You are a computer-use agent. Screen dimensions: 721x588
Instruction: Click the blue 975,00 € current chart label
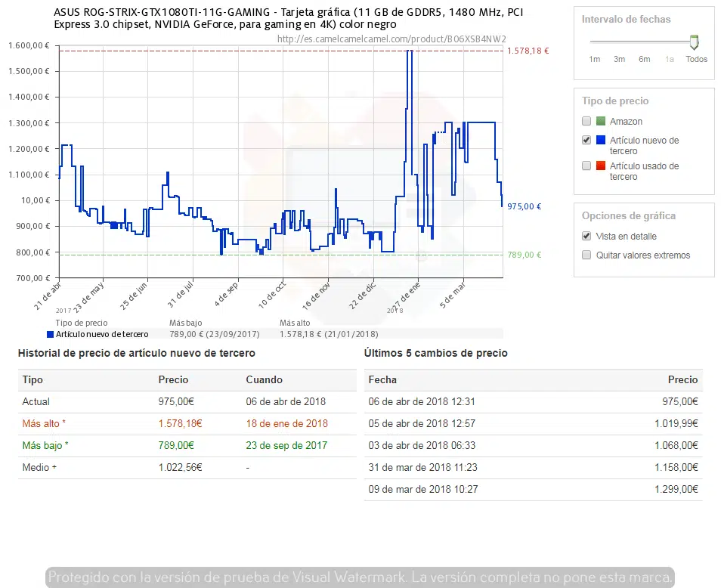pos(525,206)
